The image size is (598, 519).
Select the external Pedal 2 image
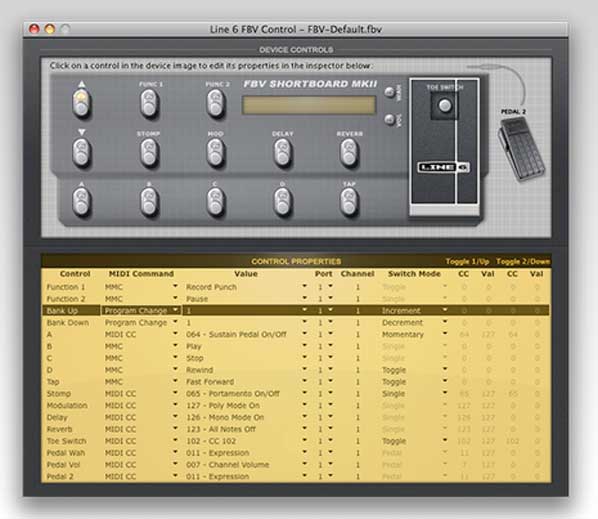pos(521,149)
